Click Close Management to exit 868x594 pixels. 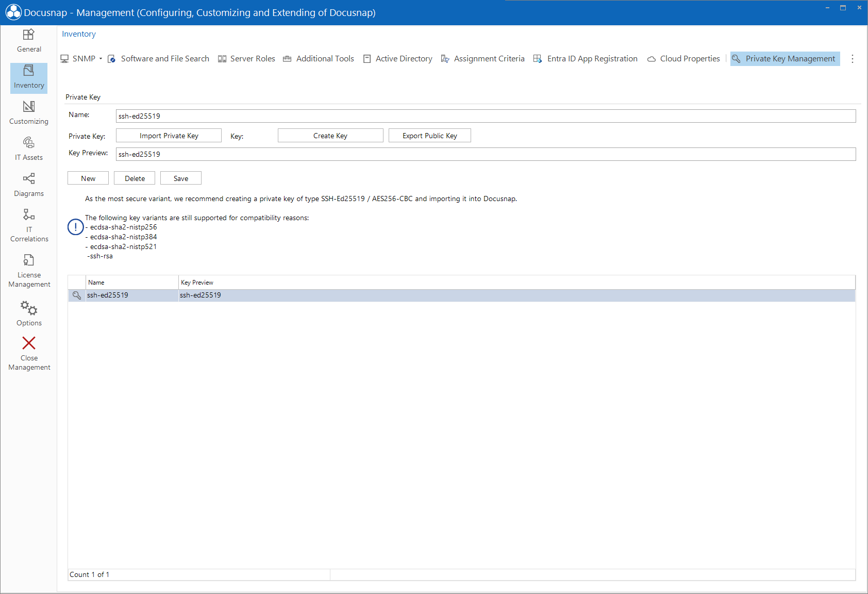tap(28, 353)
